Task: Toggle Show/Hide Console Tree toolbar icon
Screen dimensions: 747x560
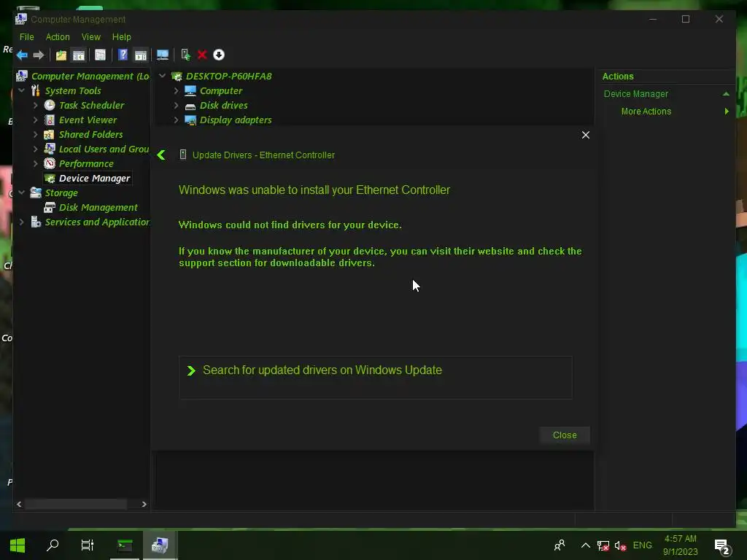Action: [x=79, y=55]
